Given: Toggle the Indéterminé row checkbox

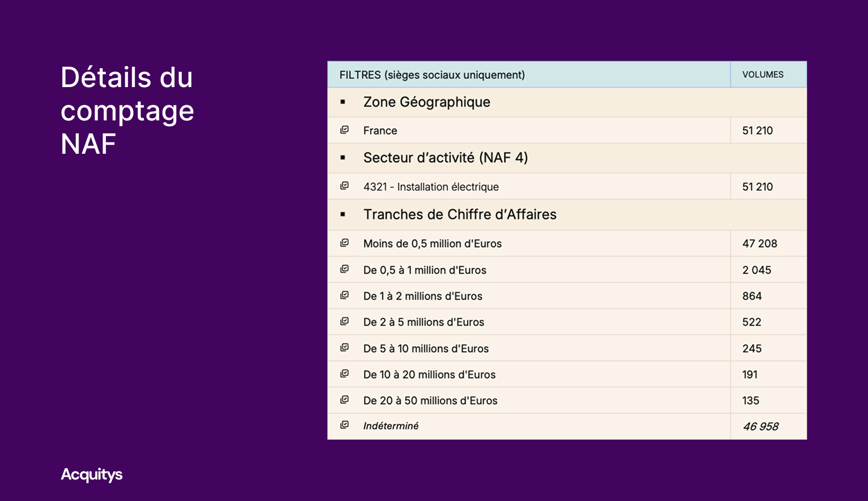Looking at the screenshot, I should tap(344, 425).
